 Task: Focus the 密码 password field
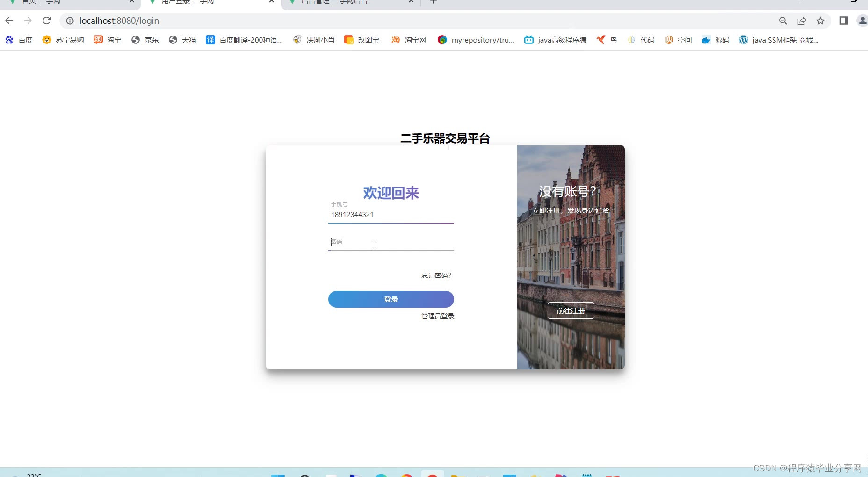tap(391, 242)
